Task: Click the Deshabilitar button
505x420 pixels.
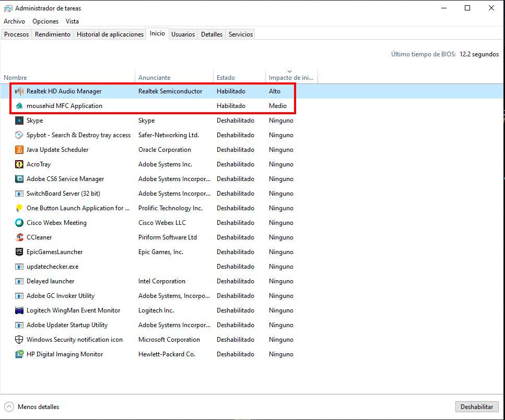Action: pos(477,407)
